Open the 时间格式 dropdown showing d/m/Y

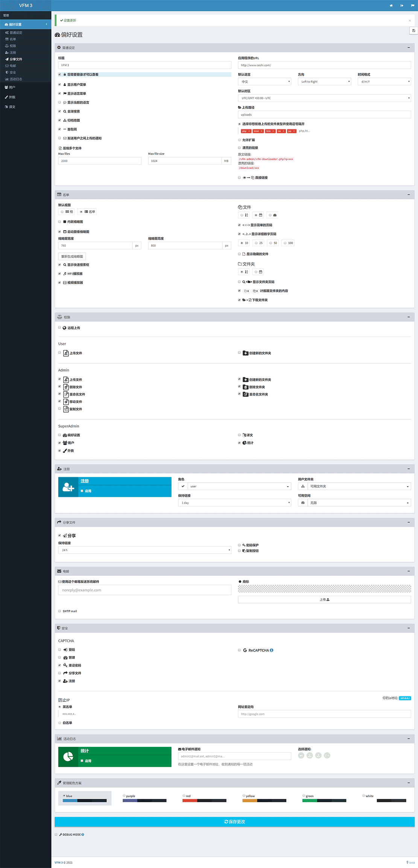(x=384, y=82)
